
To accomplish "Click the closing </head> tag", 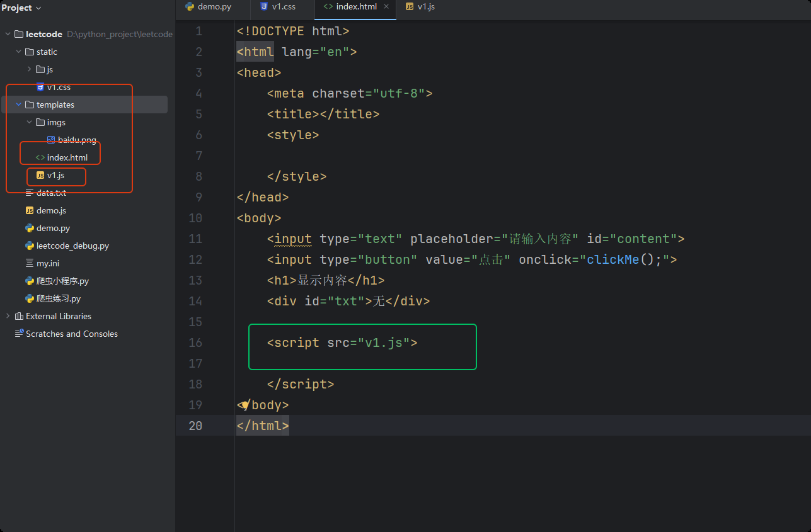I will click(x=263, y=197).
